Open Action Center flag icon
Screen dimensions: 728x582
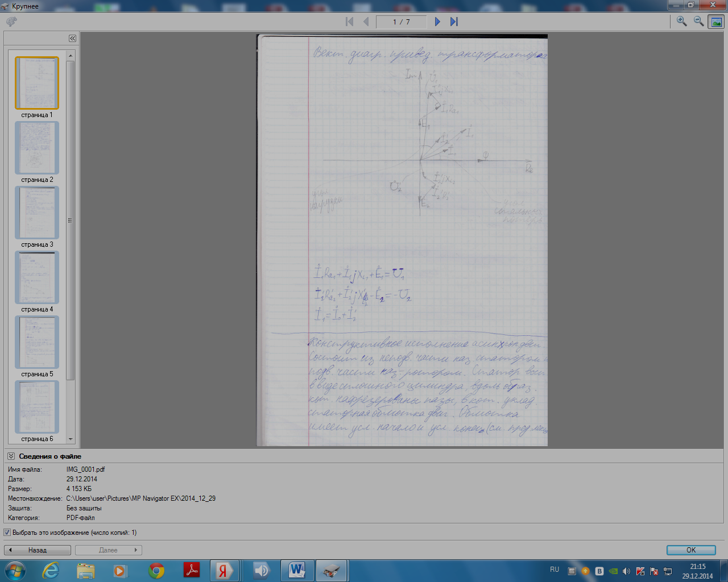654,571
